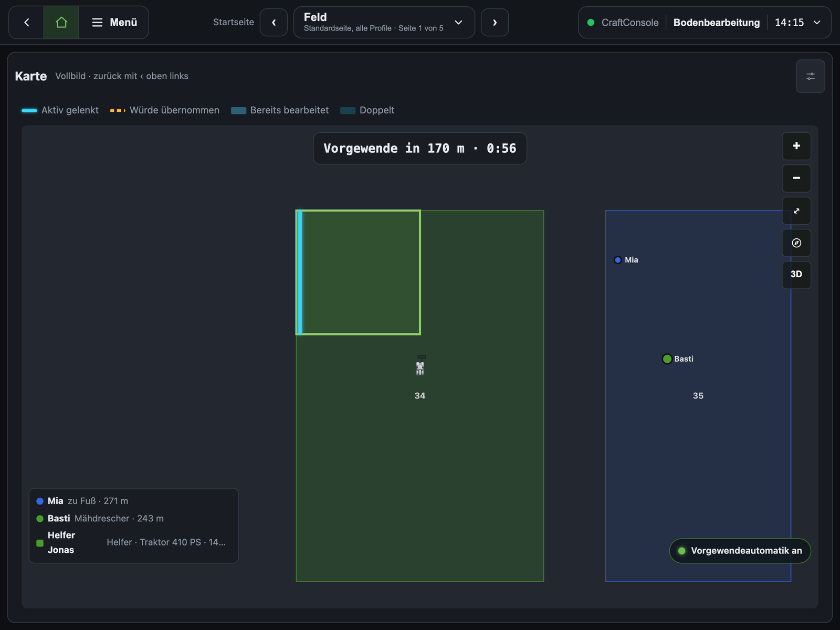Open the Menü hamburger button
This screenshot has height=630, width=840.
coord(114,23)
